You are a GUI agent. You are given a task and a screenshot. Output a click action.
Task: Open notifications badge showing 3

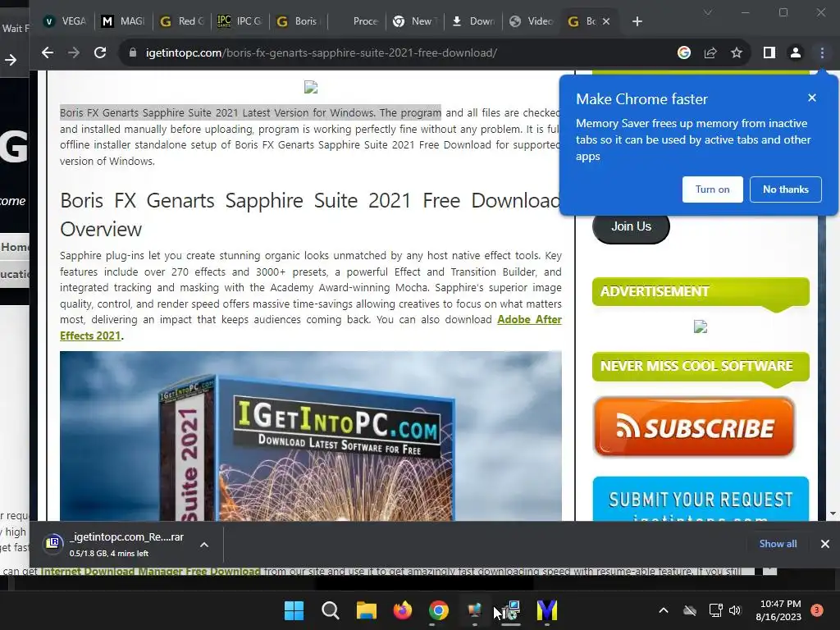tap(816, 610)
